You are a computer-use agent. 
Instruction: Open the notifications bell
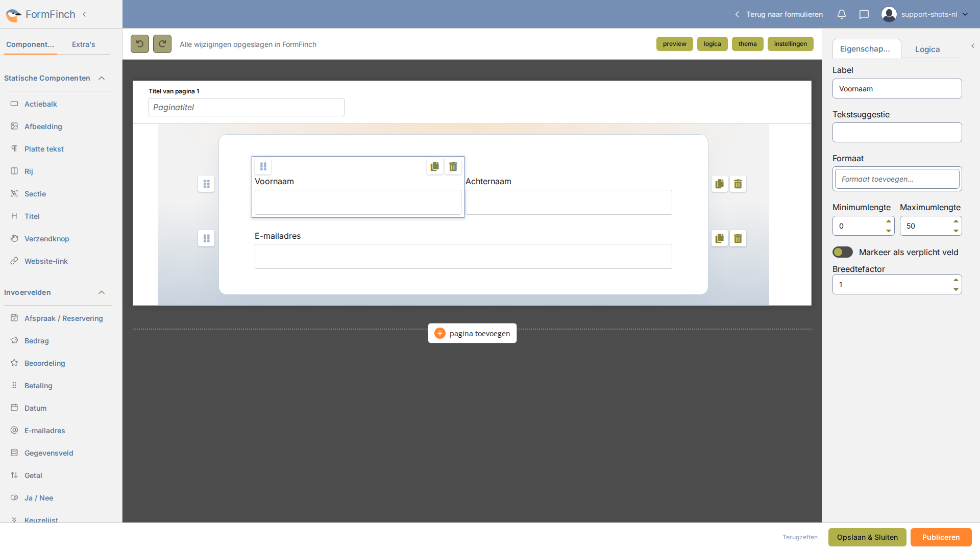tap(842, 14)
